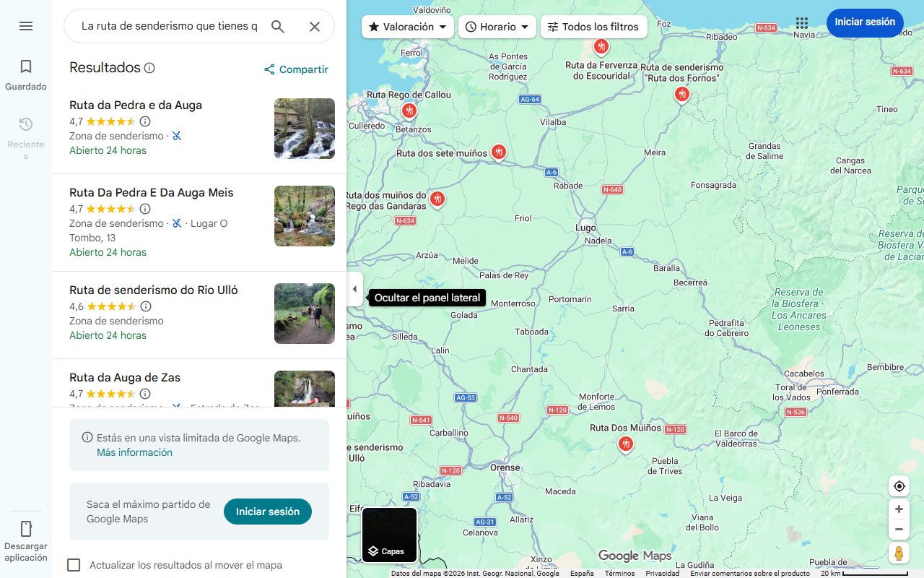Screen dimensions: 924x578
Task: Center the map with the my-location icon
Action: [899, 486]
